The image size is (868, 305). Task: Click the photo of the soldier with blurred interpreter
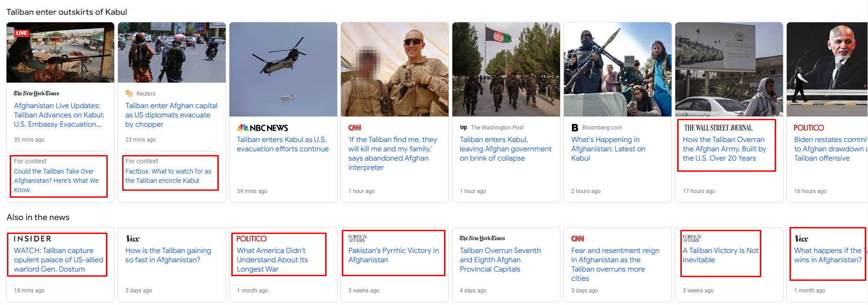[395, 69]
